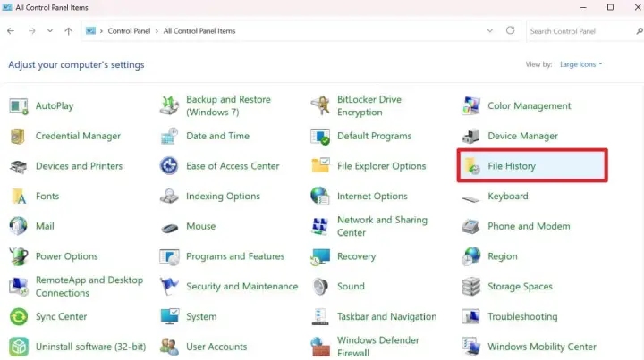Open BitLocker Drive Encryption icon
Viewport: 644px width, 360px height.
[x=320, y=105]
